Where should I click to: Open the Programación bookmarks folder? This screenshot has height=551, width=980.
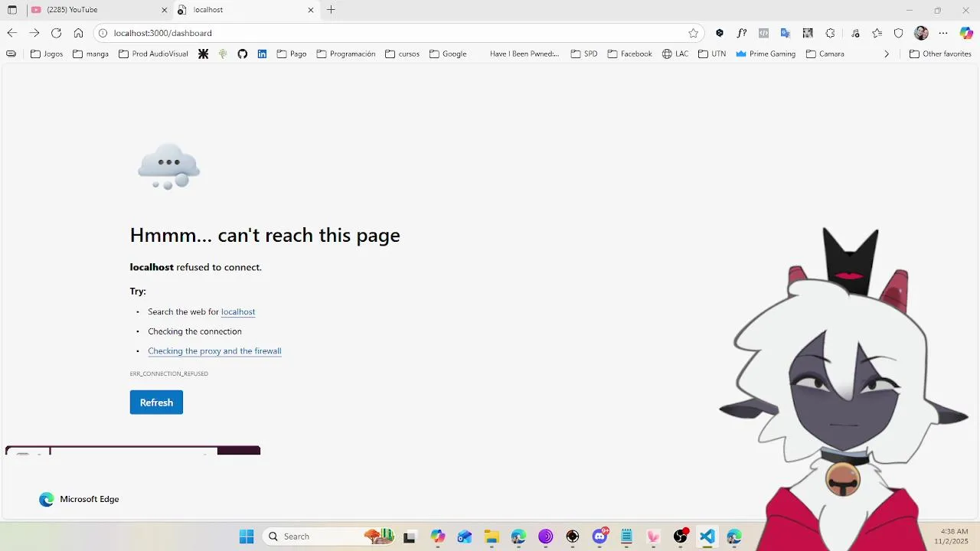[346, 54]
